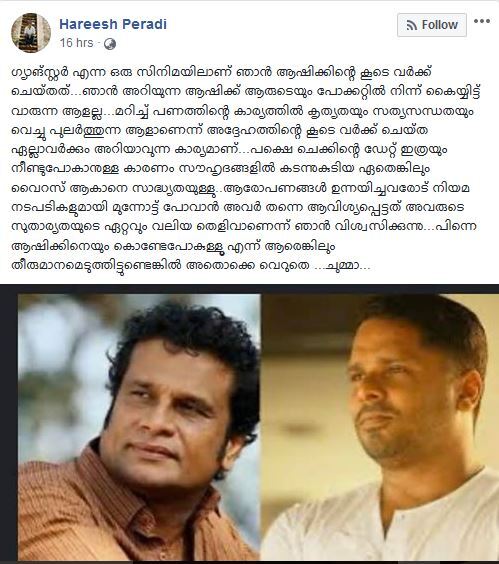Open the photo of the curly-haired man in the brown shirt
Image resolution: width=499 pixels, height=564 pixels.
coord(139,427)
